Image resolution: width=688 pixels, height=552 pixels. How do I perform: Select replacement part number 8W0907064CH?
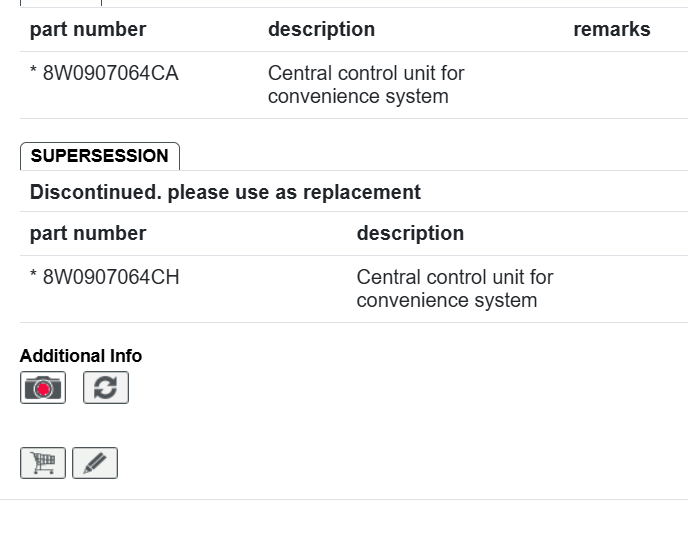[111, 277]
